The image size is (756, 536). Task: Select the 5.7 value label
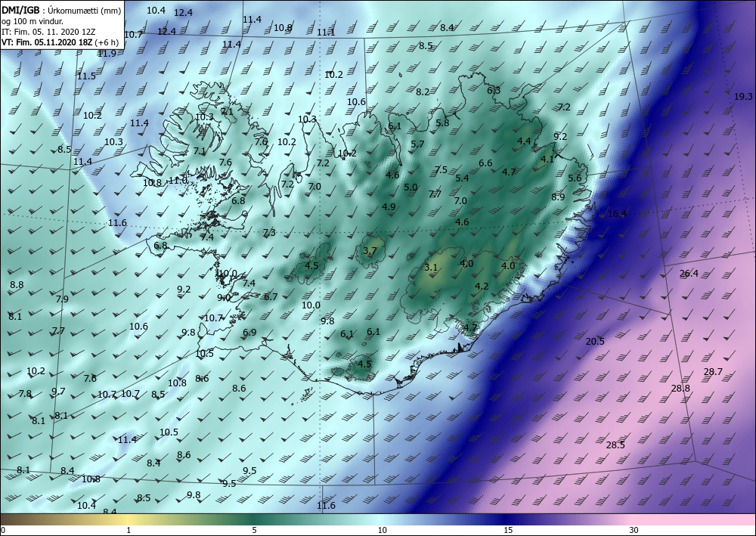pyautogui.click(x=417, y=144)
